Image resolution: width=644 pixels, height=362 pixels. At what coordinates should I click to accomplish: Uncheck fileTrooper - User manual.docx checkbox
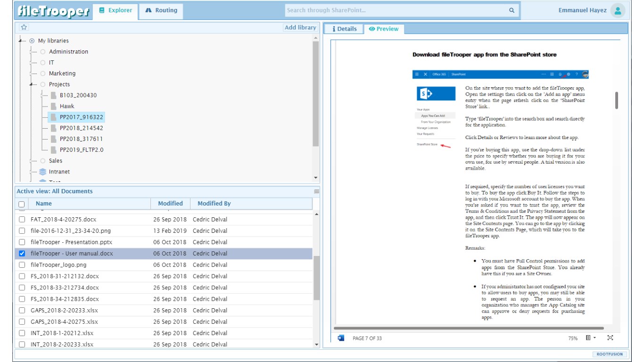[x=22, y=254]
